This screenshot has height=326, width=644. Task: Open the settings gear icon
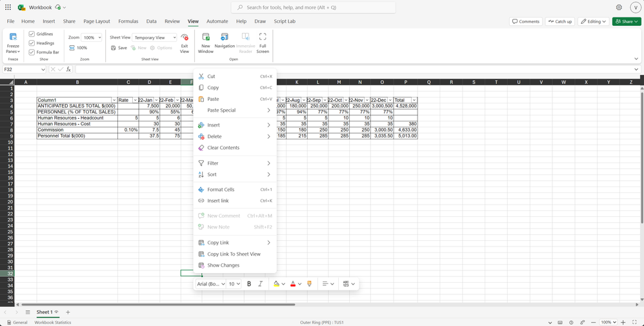point(619,7)
